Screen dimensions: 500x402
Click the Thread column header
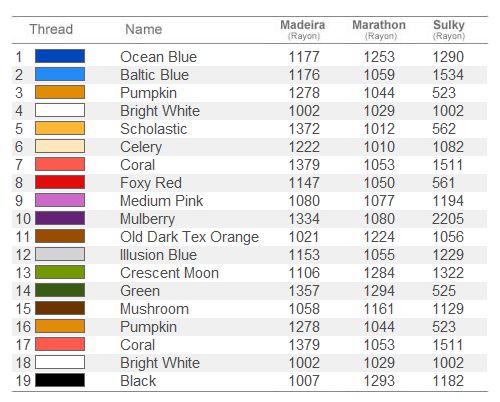click(51, 29)
